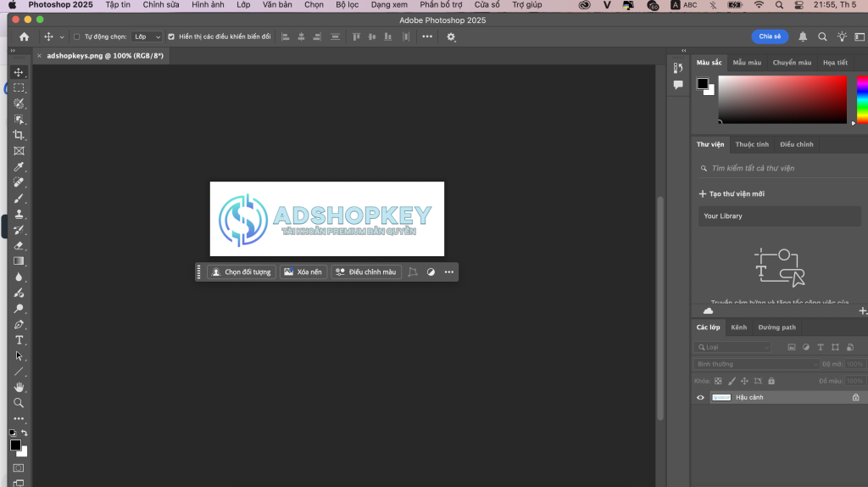Open the more align options ellipsis
The height and width of the screenshot is (487, 868).
click(x=427, y=36)
